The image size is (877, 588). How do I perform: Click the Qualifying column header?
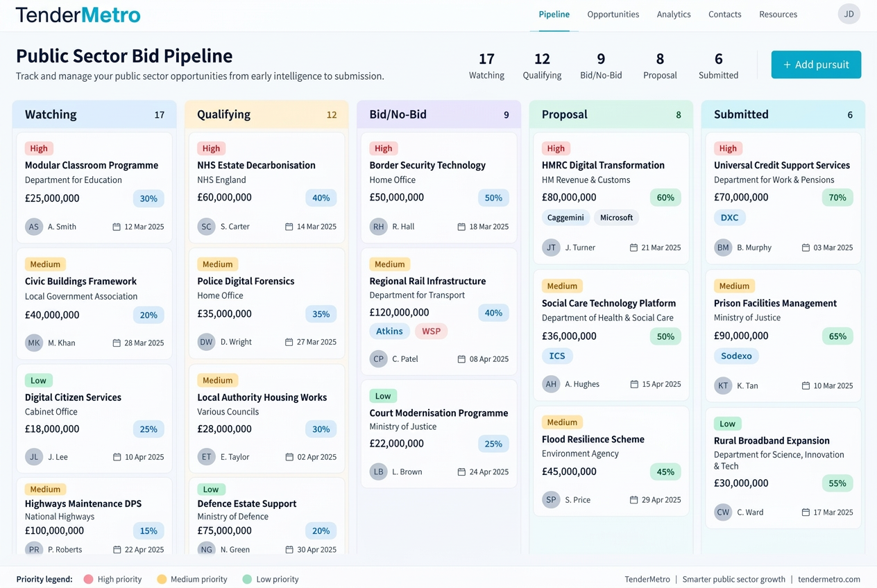tap(266, 114)
